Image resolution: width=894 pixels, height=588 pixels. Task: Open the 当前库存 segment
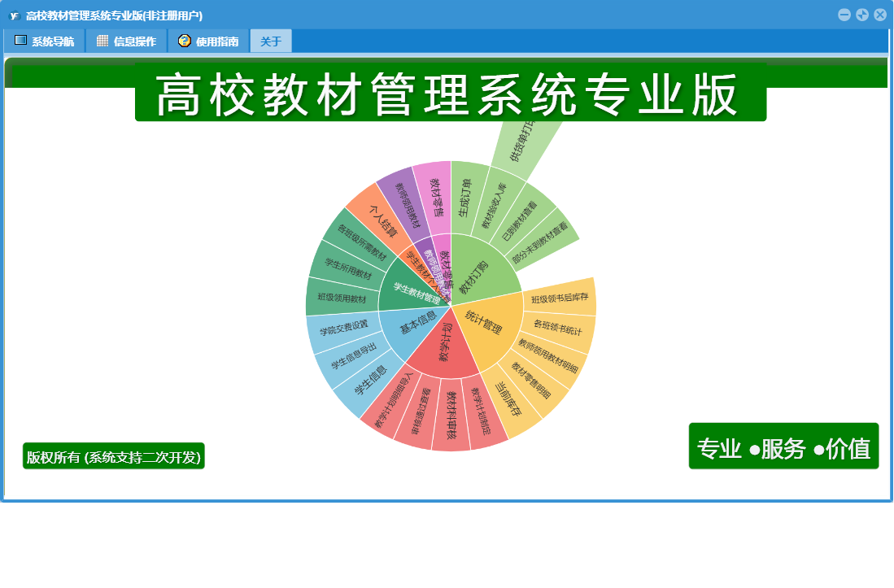coord(508,400)
